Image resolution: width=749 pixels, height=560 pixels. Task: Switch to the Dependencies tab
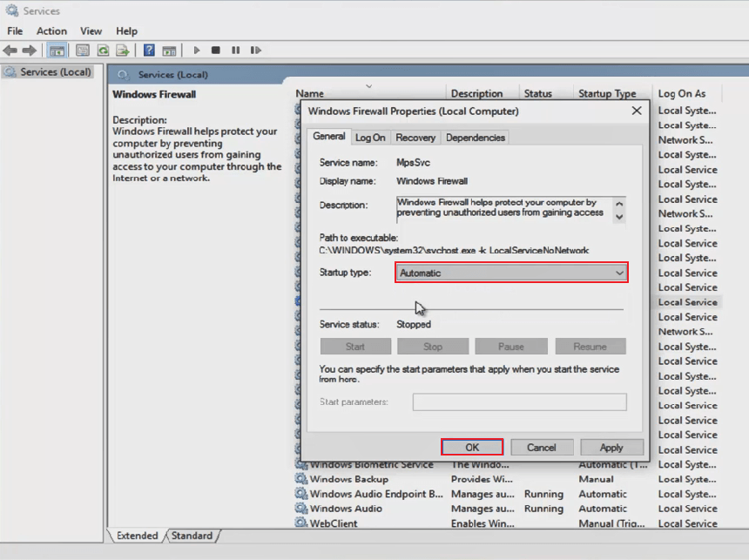coord(476,138)
